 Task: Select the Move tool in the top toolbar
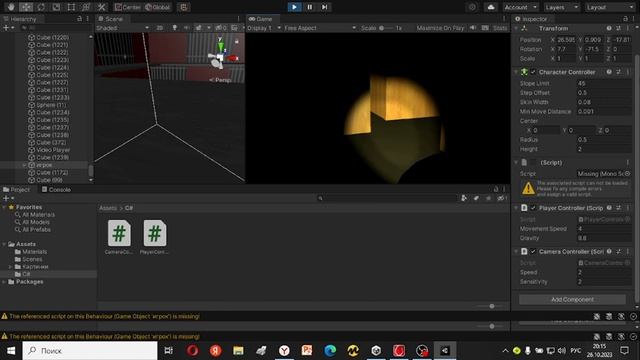point(26,7)
